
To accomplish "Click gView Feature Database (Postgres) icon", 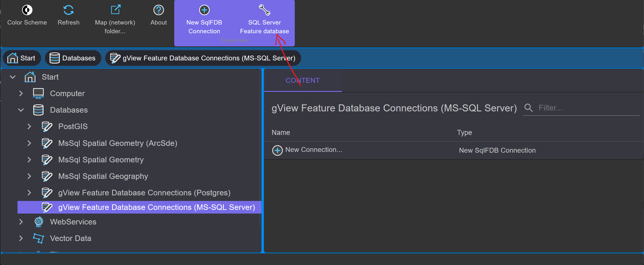I will tap(47, 193).
